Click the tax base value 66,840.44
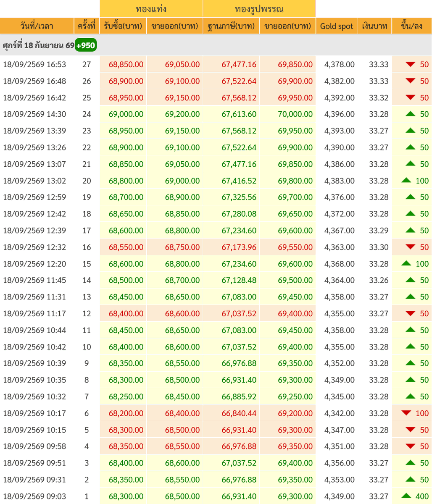This screenshot has height=504, width=432. point(239,413)
